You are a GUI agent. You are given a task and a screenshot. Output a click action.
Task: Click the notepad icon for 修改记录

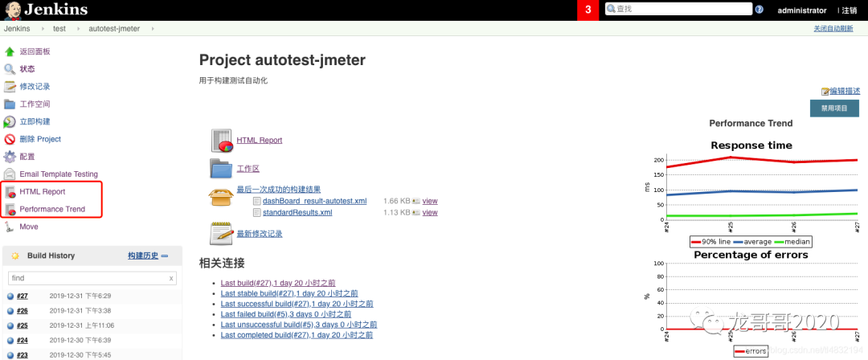point(10,87)
